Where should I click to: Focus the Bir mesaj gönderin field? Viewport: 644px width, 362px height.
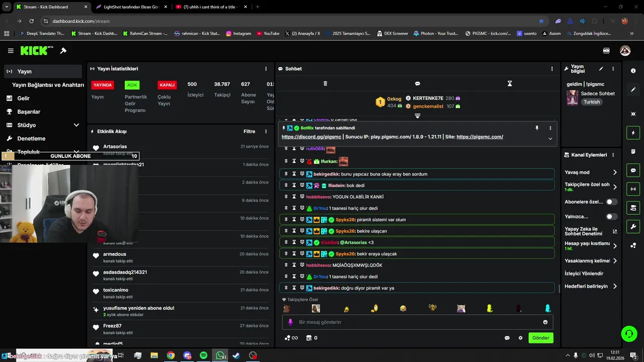417,322
